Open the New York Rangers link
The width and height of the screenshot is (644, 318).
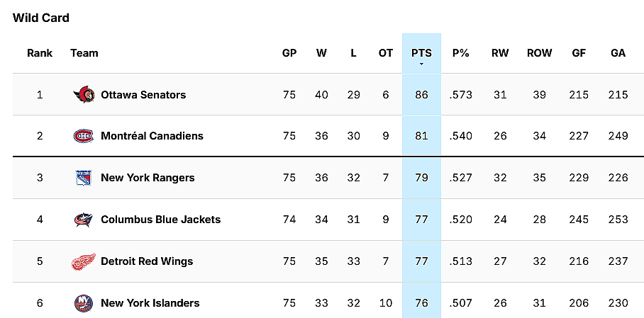coord(148,178)
